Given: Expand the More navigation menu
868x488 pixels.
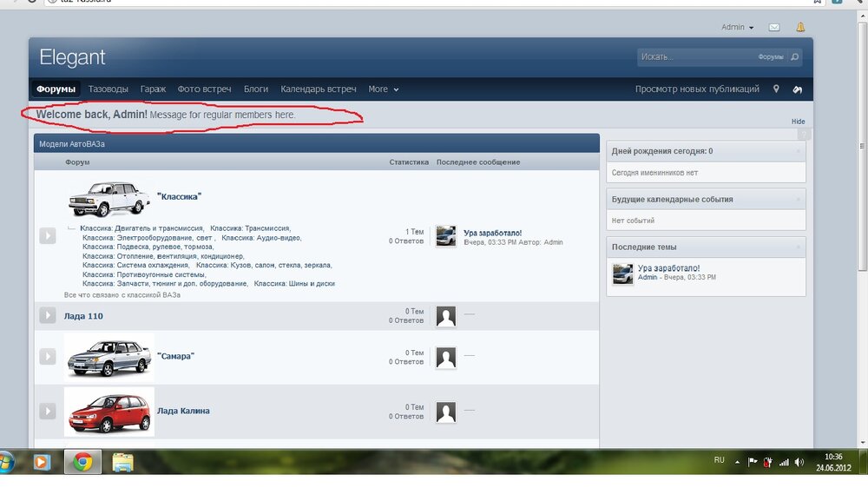Looking at the screenshot, I should point(383,89).
